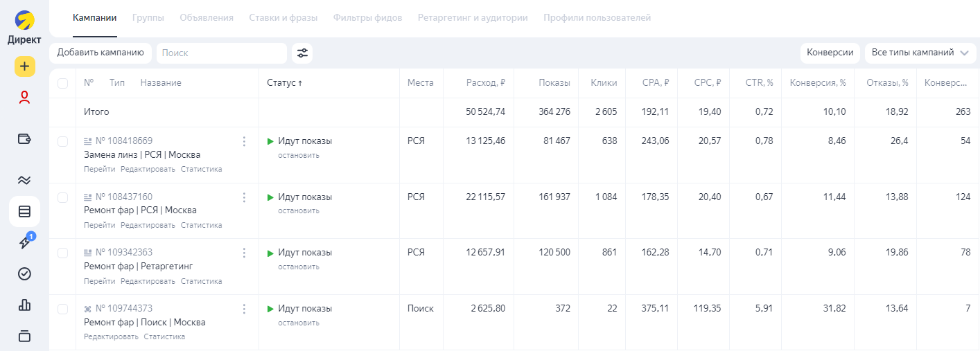Toggle the select-all checkbox in table header

[63, 83]
